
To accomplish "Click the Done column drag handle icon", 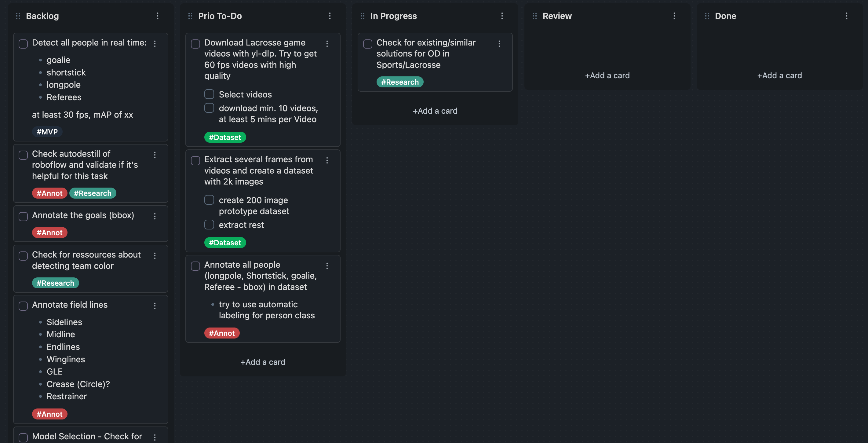I will point(707,16).
